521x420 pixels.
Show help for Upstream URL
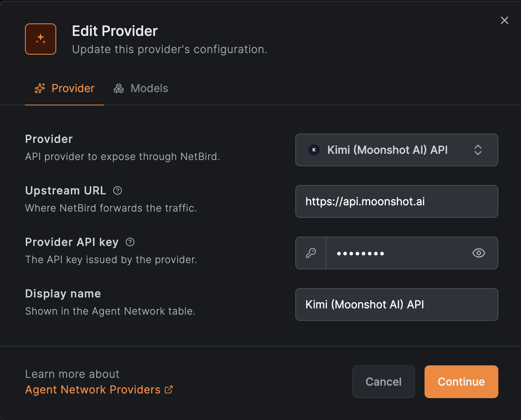[x=118, y=190]
